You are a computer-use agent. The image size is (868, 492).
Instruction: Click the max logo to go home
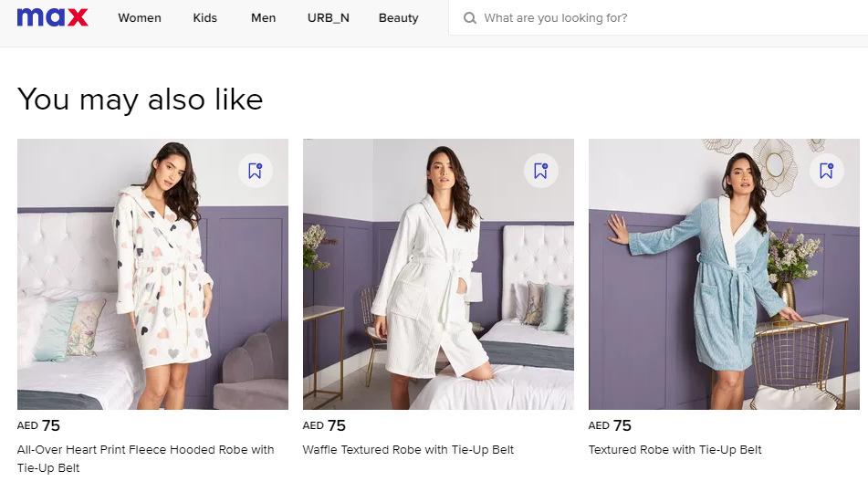pos(52,17)
